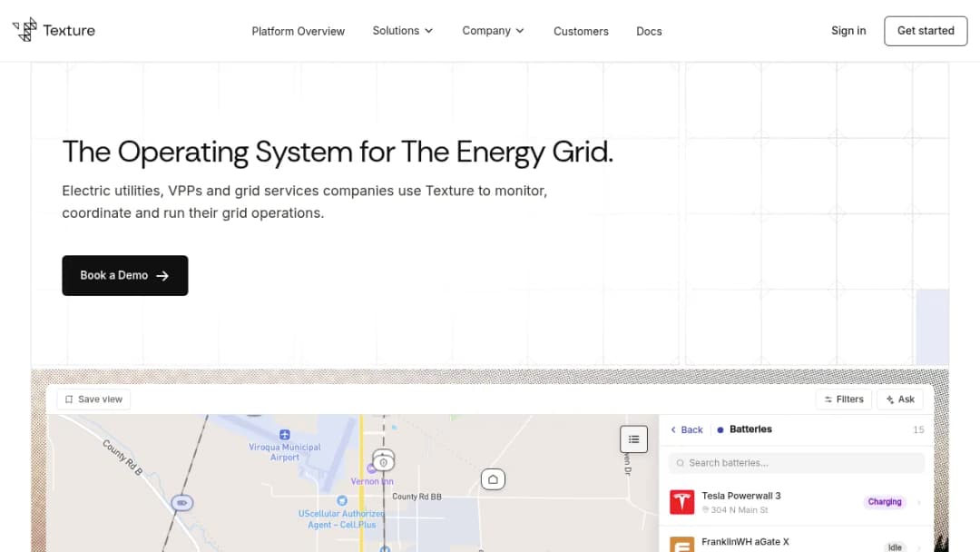Click the Book a Demo button
The width and height of the screenshot is (980, 552).
pos(125,276)
